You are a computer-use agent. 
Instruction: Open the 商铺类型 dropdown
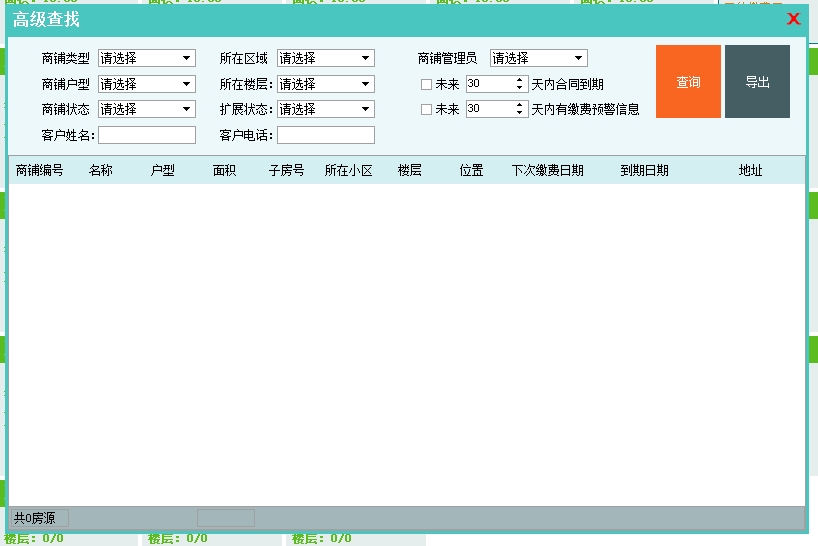click(147, 59)
